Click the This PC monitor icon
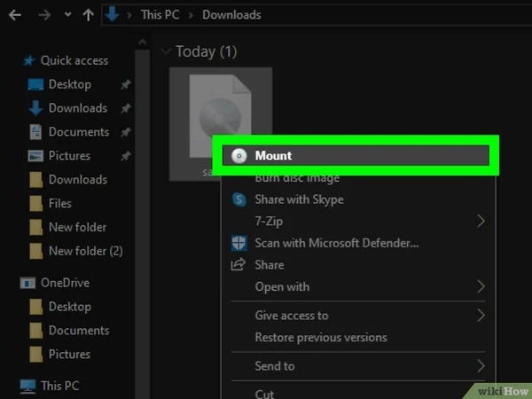The width and height of the screenshot is (532, 399). click(27, 386)
